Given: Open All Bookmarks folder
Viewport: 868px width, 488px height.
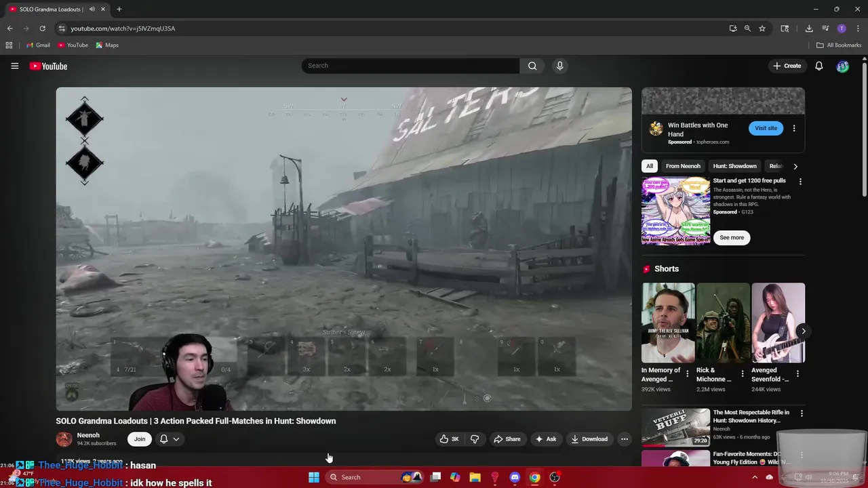Looking at the screenshot, I should pos(839,45).
